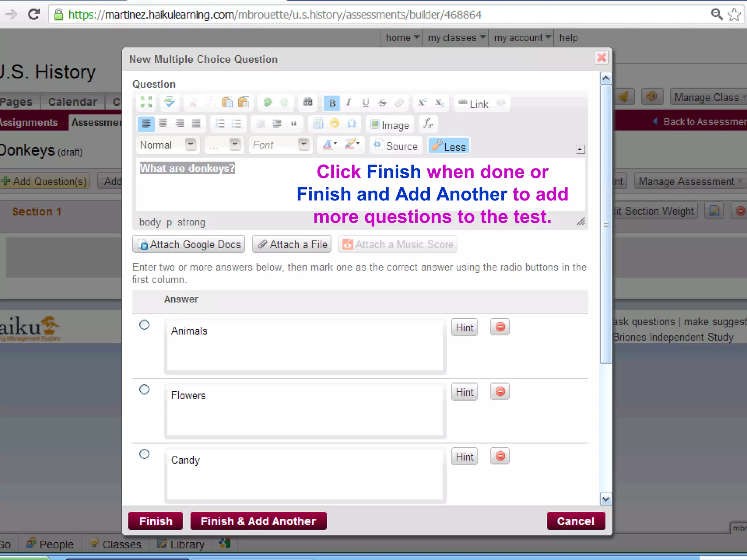The width and height of the screenshot is (747, 560).
Task: Click the dialog scrollbar down arrow
Action: [x=606, y=499]
